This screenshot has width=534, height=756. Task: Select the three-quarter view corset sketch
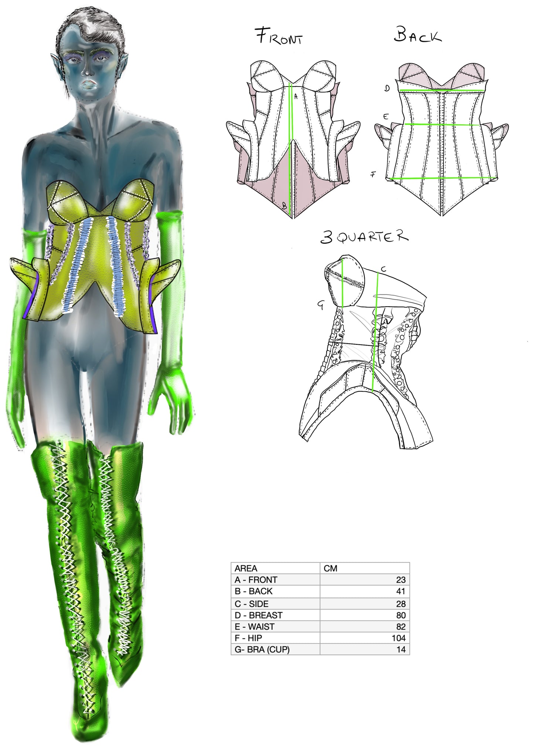(x=366, y=351)
